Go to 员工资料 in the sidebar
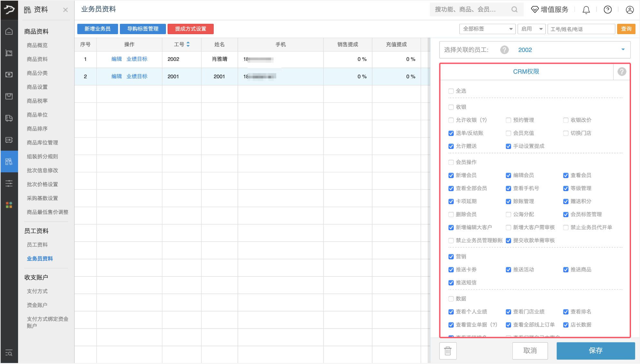Image resolution: width=640 pixels, height=364 pixels. pyautogui.click(x=37, y=244)
